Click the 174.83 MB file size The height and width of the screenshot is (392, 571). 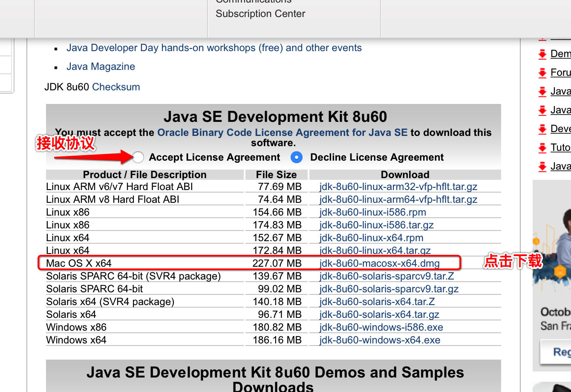coord(277,225)
